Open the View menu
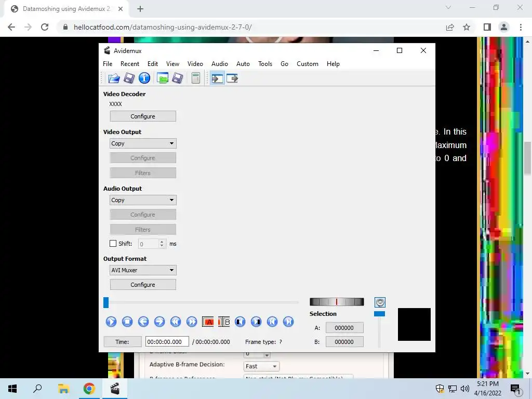The height and width of the screenshot is (399, 532). pyautogui.click(x=172, y=64)
